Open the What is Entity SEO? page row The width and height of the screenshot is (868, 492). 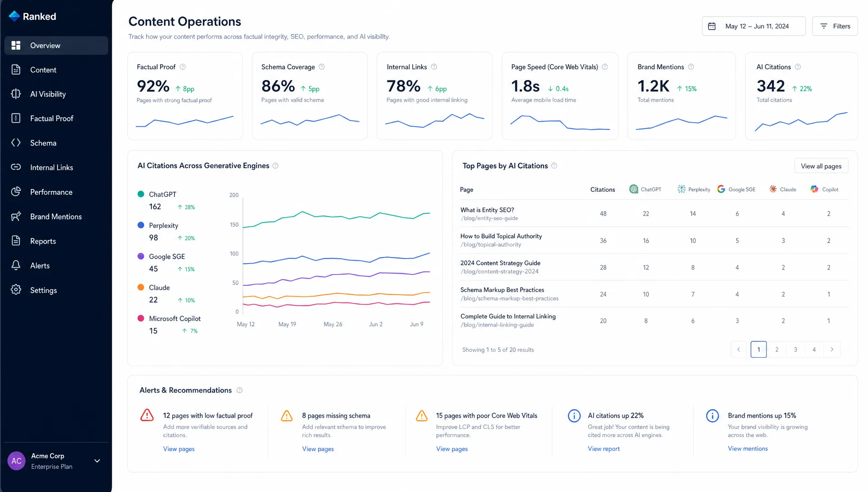click(654, 213)
